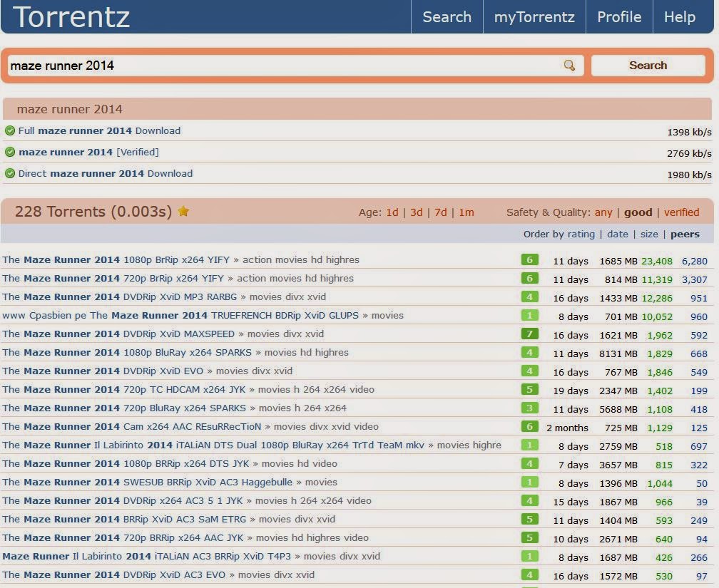This screenshot has height=588, width=719.
Task: Order results by peers
Action: coord(685,234)
